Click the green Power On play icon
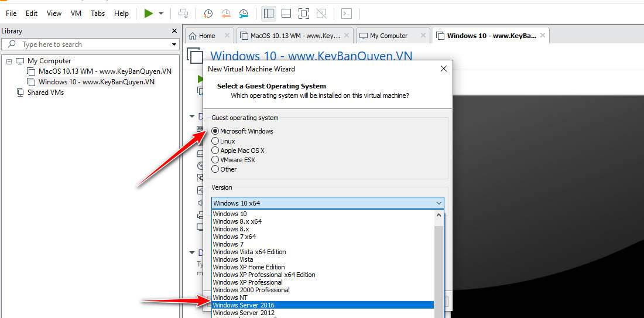Screen dimensions: 644x318 pyautogui.click(x=148, y=13)
